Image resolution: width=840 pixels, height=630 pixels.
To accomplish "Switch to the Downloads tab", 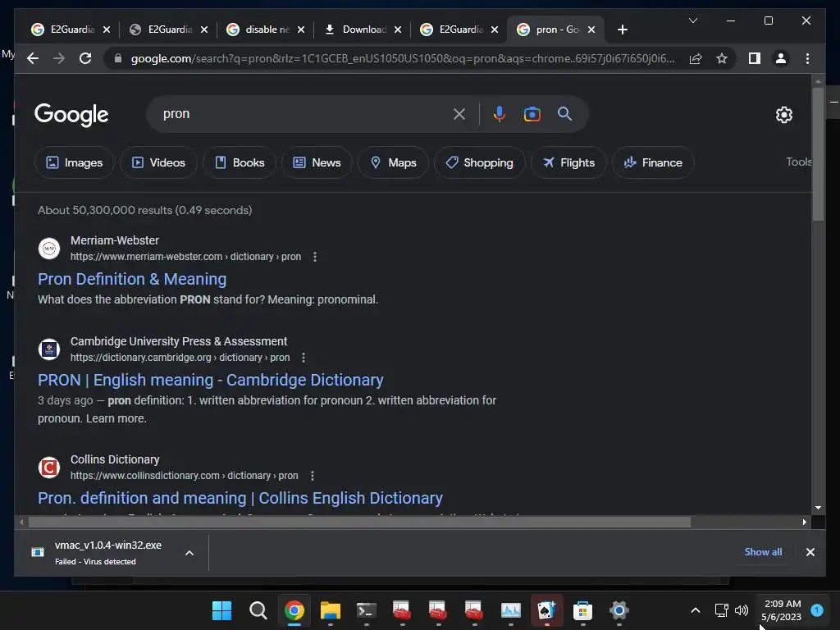I will click(x=363, y=30).
